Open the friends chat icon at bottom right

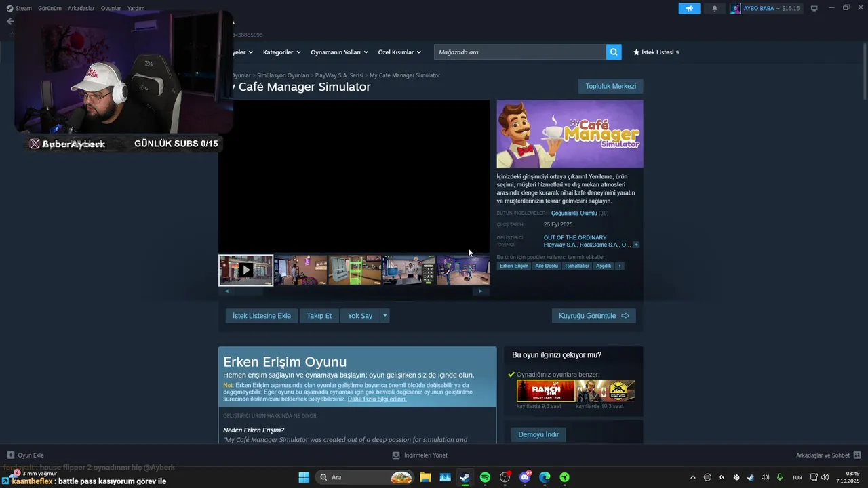[x=856, y=455]
